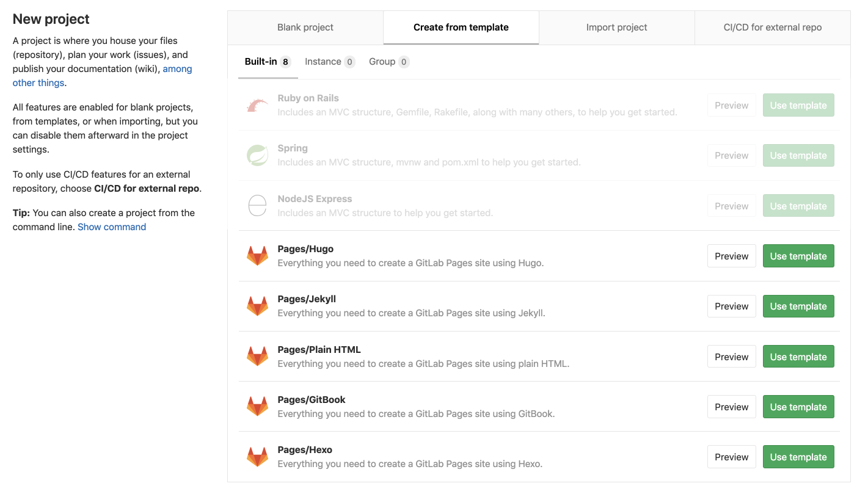Preview the Pages/GitBook template
Screen dimensions: 868x497
pos(731,407)
